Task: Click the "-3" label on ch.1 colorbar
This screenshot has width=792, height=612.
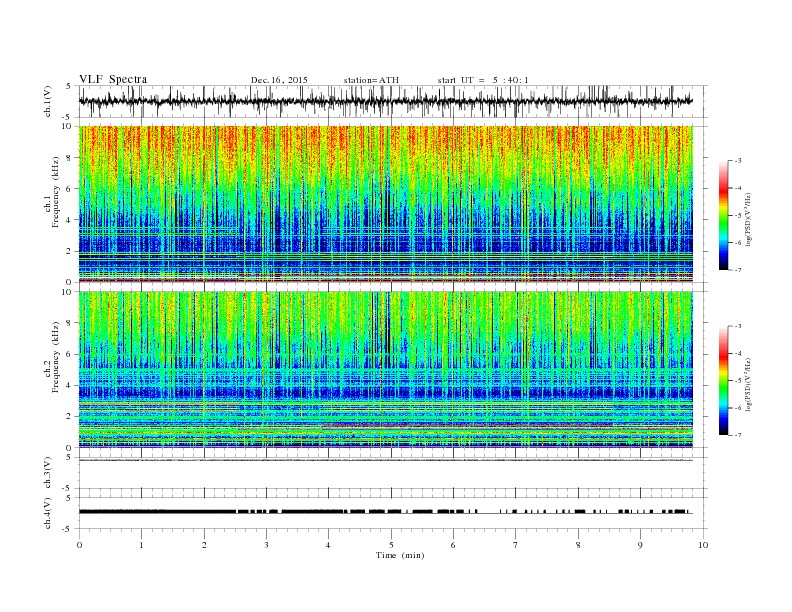Action: point(738,161)
